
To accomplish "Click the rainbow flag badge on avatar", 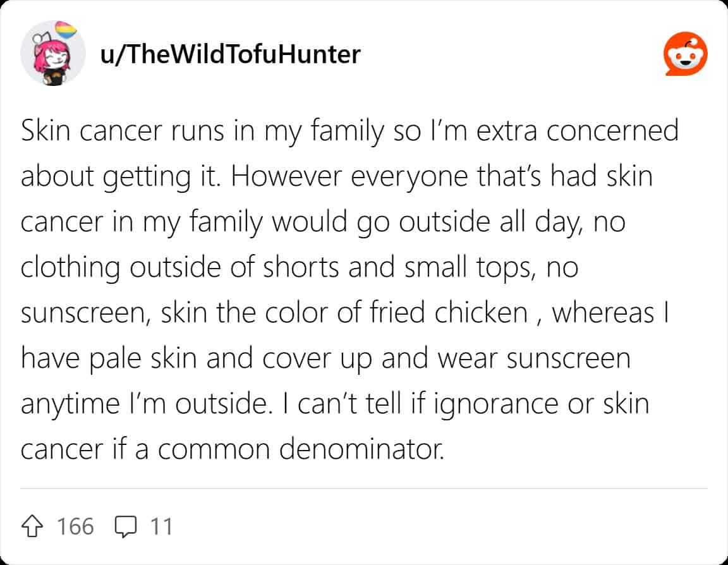I will 66,30.
